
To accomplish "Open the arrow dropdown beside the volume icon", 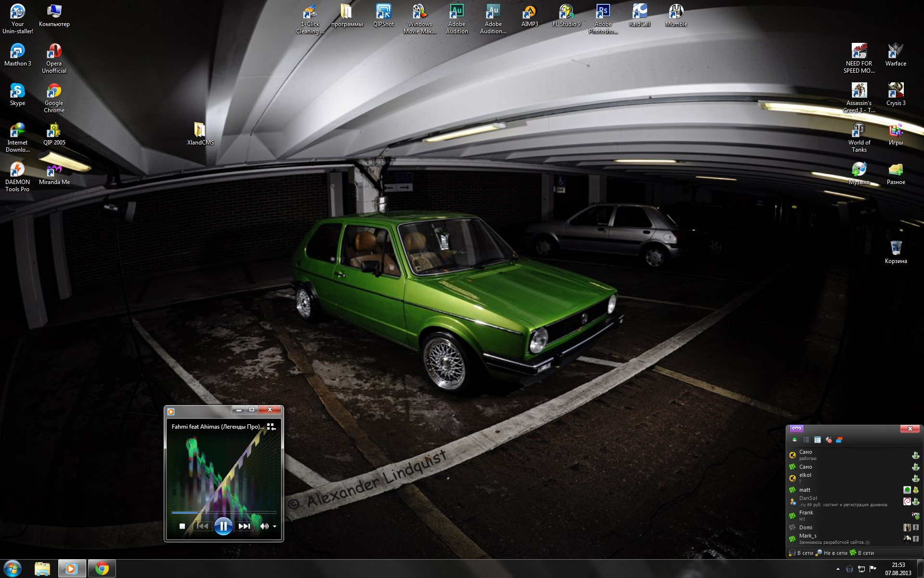I will click(x=274, y=526).
